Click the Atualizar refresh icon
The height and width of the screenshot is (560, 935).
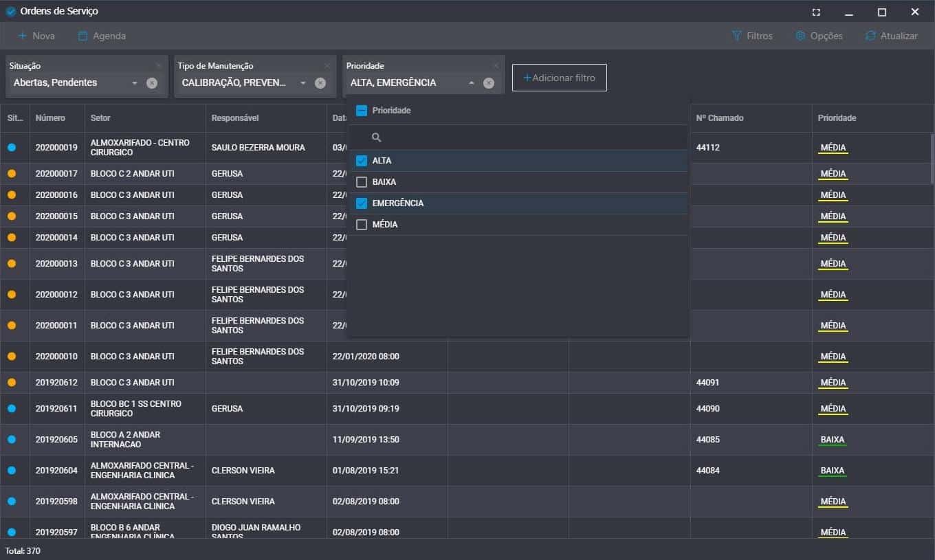tap(870, 36)
